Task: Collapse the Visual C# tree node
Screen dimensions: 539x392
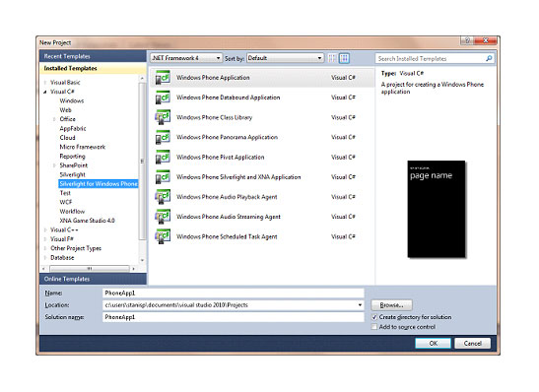Action: 45,92
